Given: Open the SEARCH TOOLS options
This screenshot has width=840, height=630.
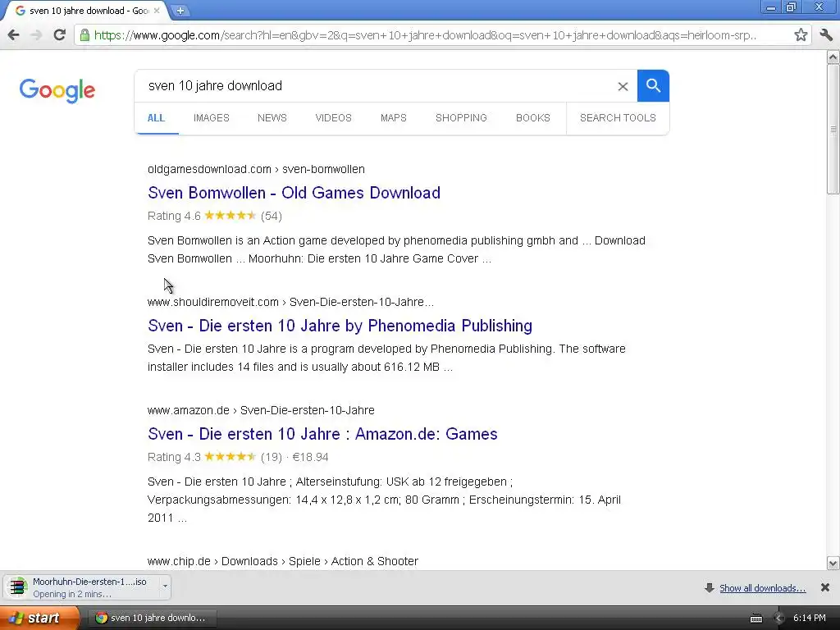Looking at the screenshot, I should pos(618,118).
